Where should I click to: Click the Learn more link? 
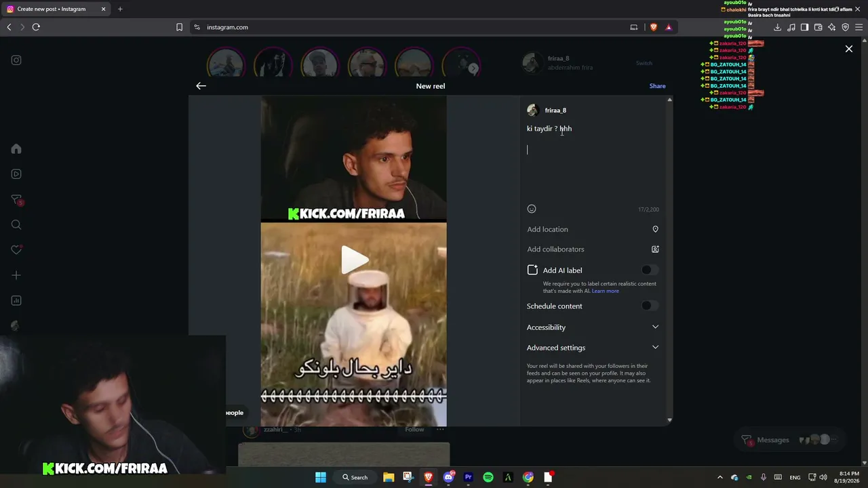(x=605, y=291)
